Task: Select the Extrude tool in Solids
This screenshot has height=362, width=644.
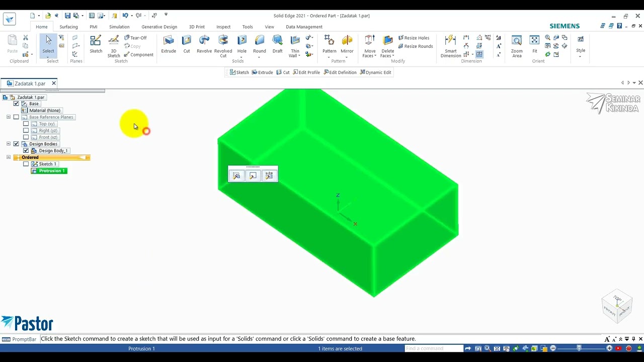Action: click(x=169, y=44)
